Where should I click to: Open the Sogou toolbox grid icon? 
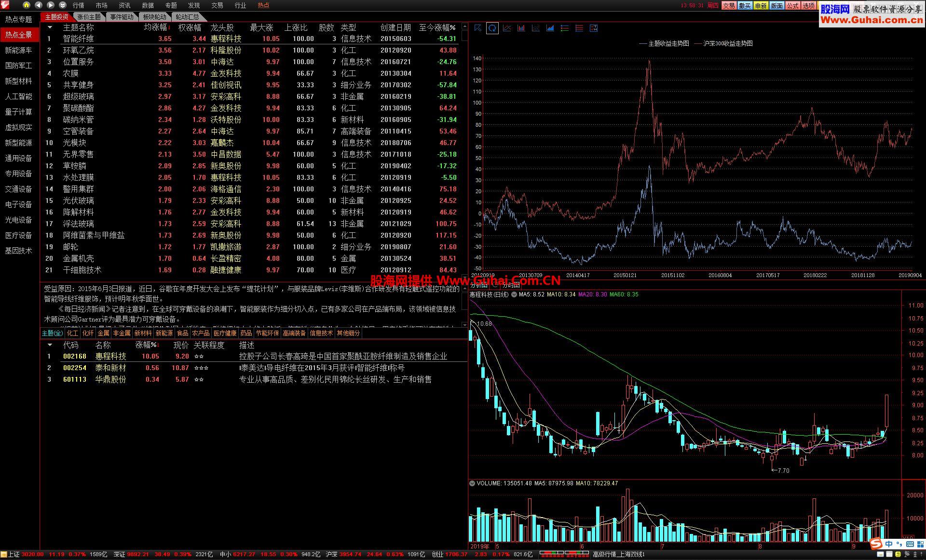(x=920, y=544)
